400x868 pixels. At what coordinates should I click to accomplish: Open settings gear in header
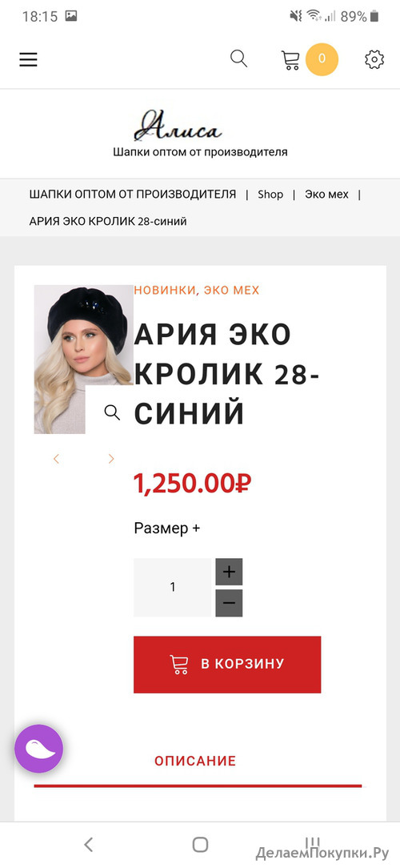(374, 59)
